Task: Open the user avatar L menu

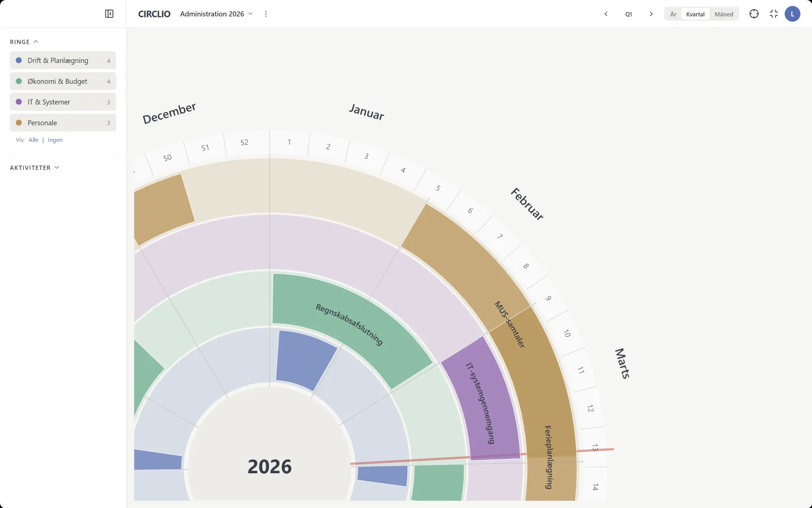Action: (x=793, y=14)
